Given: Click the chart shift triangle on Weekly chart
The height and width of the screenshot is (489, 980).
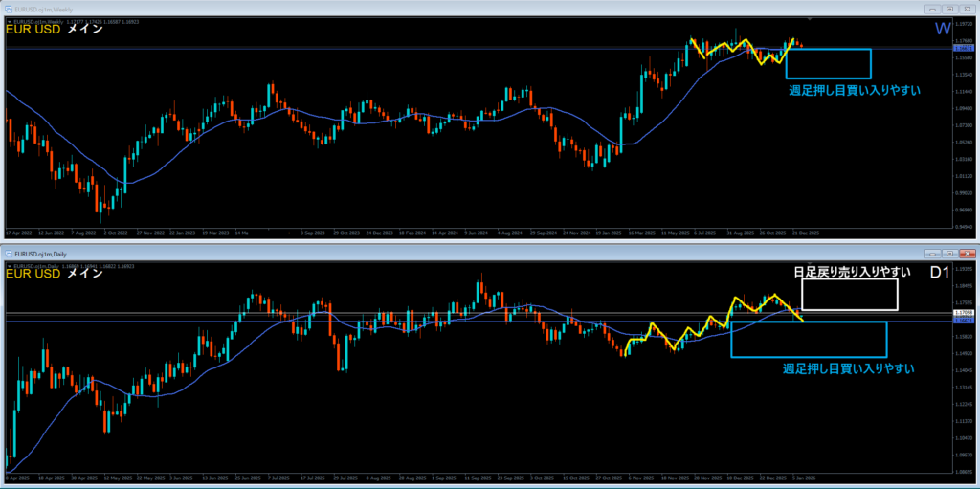Looking at the screenshot, I should 811,18.
